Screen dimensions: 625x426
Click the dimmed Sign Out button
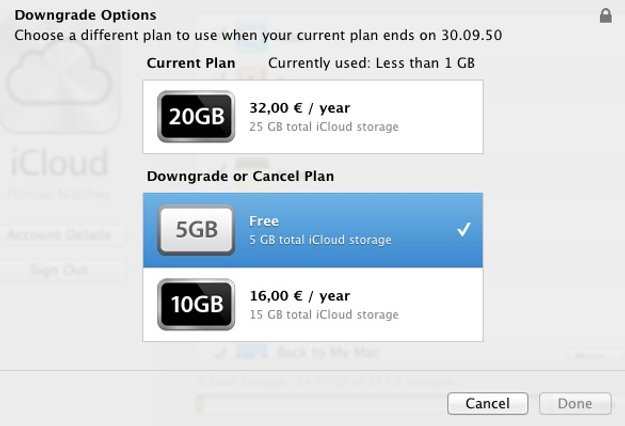tap(59, 270)
